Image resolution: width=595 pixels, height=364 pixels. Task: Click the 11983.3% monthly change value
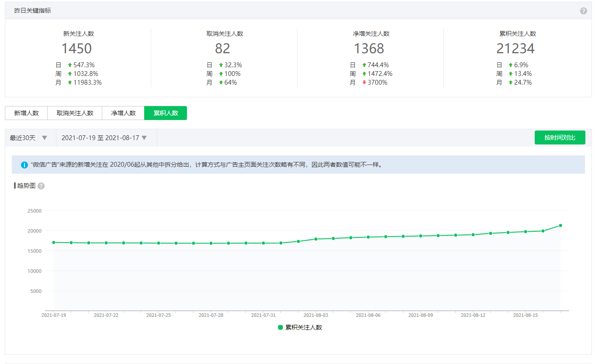(88, 82)
